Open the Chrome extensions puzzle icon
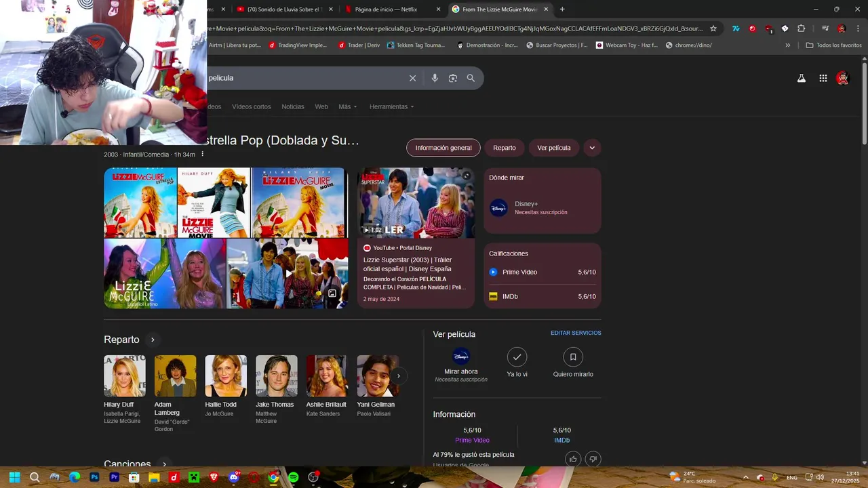Viewport: 868px width, 488px height. pyautogui.click(x=801, y=28)
